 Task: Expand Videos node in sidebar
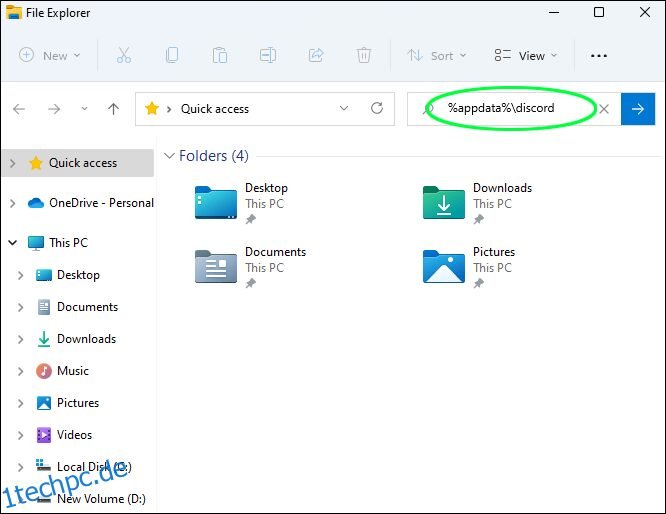(x=20, y=435)
